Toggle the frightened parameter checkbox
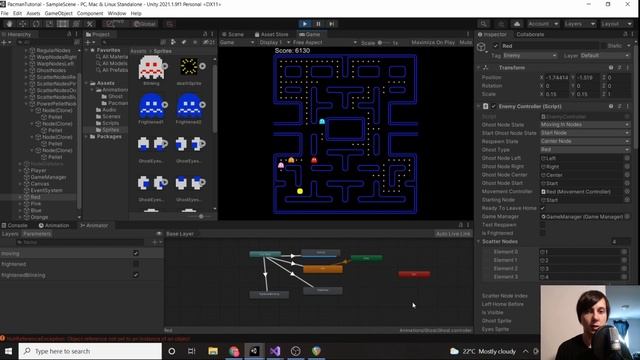This screenshot has width=640, height=360. tap(136, 264)
